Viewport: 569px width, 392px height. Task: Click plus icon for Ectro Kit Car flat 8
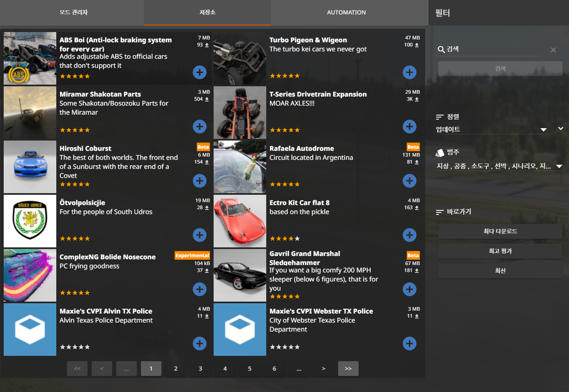click(409, 235)
